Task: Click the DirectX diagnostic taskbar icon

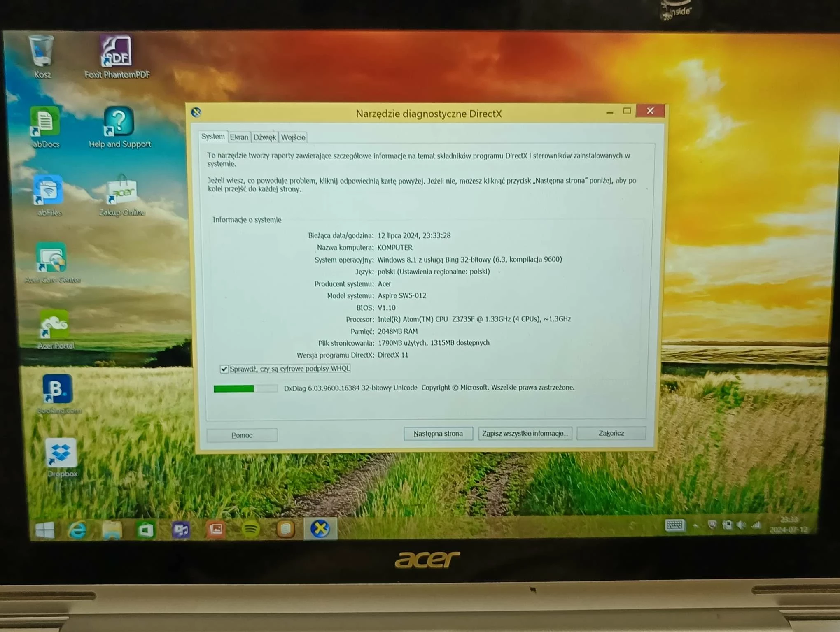Action: point(320,529)
